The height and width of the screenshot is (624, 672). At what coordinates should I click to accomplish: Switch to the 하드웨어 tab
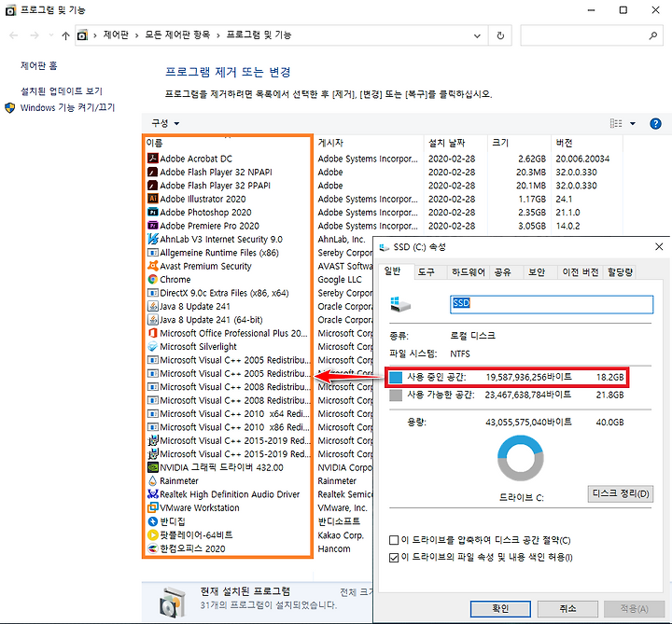pyautogui.click(x=469, y=272)
